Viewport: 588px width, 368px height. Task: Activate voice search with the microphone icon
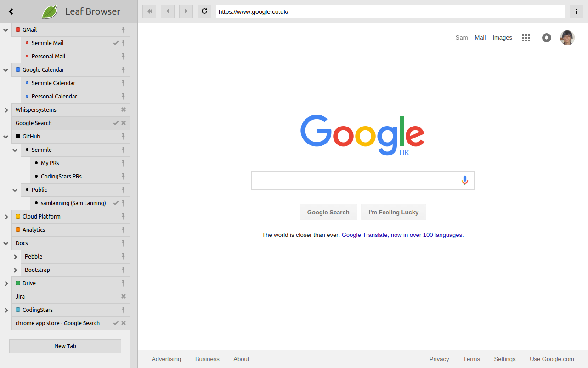coord(464,180)
